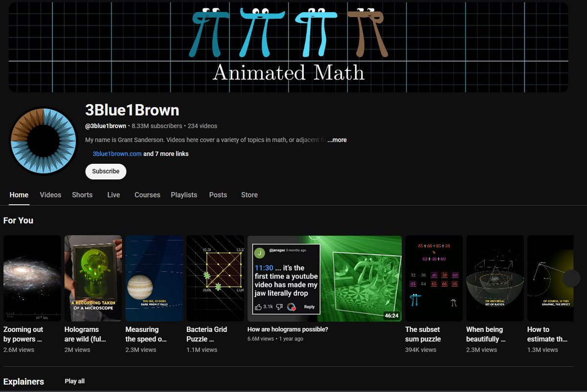Open the Live tab
587x392 pixels.
click(x=113, y=195)
